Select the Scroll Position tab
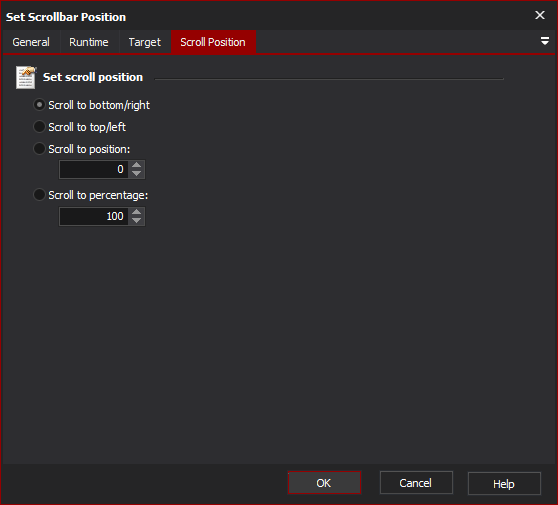The image size is (558, 505). (213, 42)
